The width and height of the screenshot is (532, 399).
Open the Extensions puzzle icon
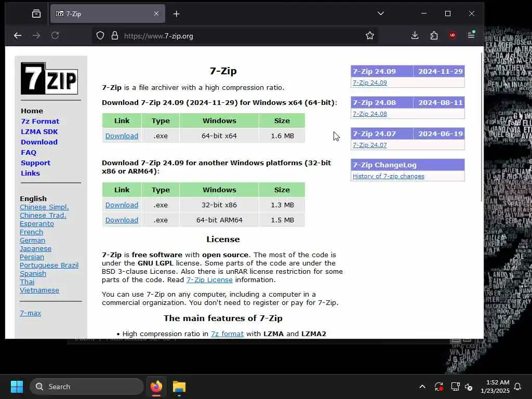[434, 36]
